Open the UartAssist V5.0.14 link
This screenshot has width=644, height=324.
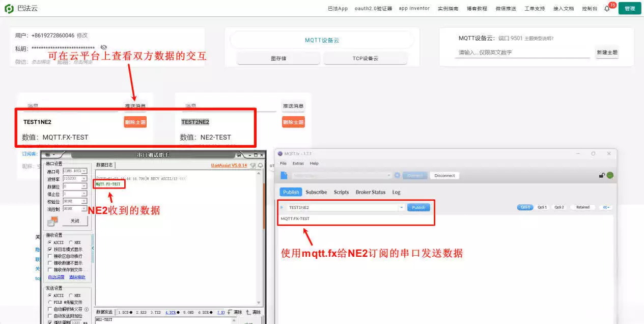pyautogui.click(x=229, y=165)
